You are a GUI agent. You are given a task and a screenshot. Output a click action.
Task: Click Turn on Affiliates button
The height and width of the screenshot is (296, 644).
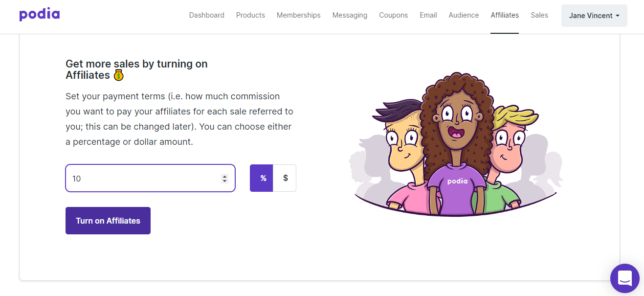(x=108, y=221)
